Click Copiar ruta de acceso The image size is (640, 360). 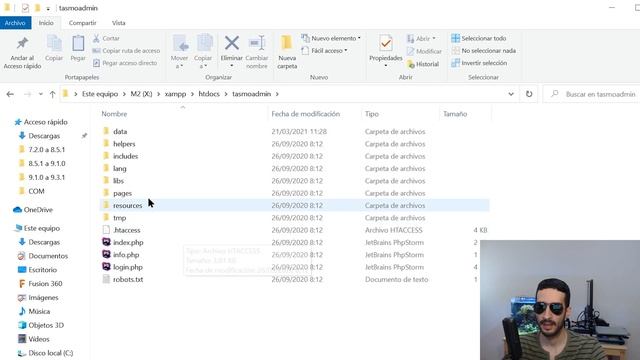(x=126, y=51)
